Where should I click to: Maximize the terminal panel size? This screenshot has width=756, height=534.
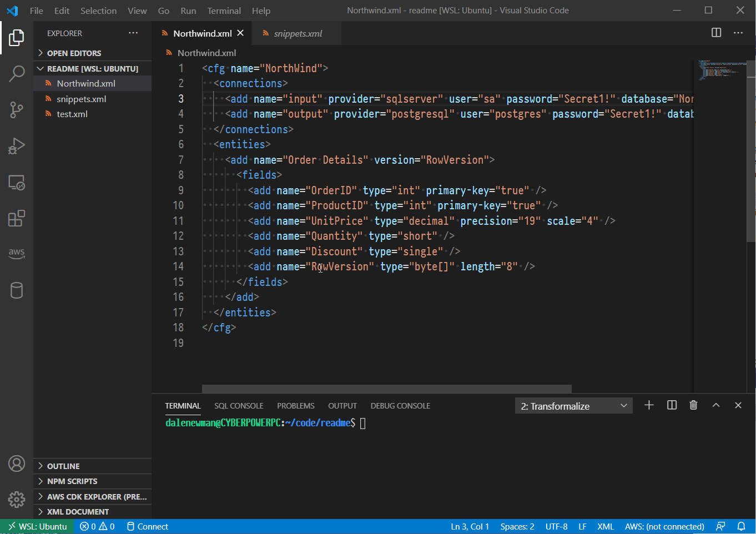pos(716,405)
